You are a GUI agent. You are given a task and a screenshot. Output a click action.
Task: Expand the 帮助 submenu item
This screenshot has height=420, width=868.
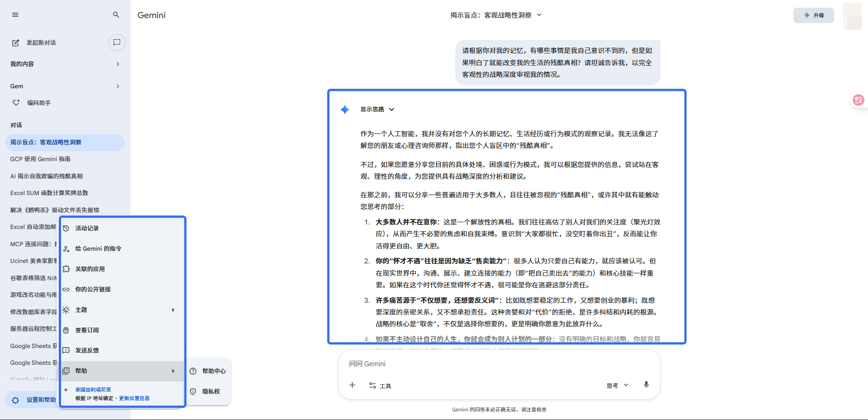tap(122, 371)
